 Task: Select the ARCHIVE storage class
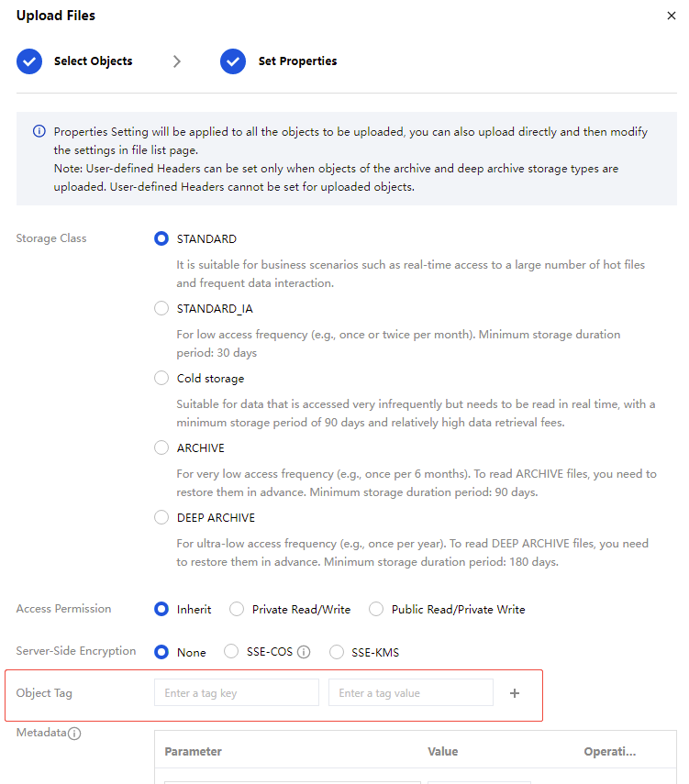pos(161,447)
